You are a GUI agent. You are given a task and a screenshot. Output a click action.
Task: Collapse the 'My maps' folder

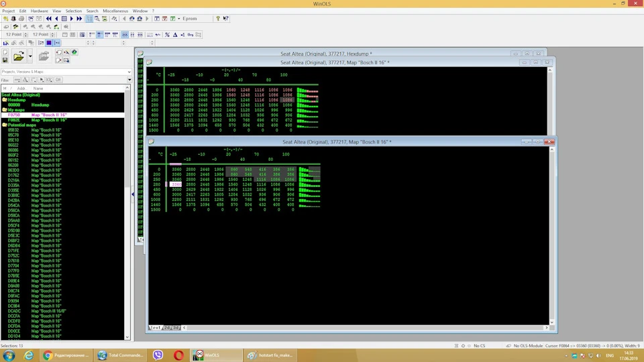5,110
